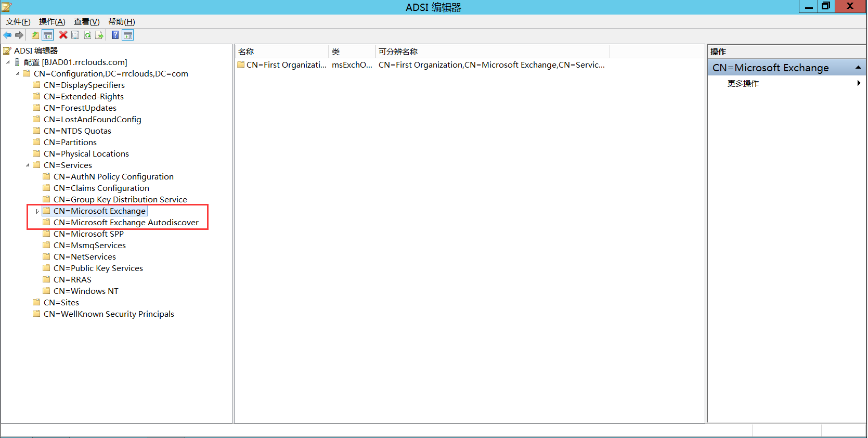Select the CN=LostAndFoundConfig node

pyautogui.click(x=93, y=119)
